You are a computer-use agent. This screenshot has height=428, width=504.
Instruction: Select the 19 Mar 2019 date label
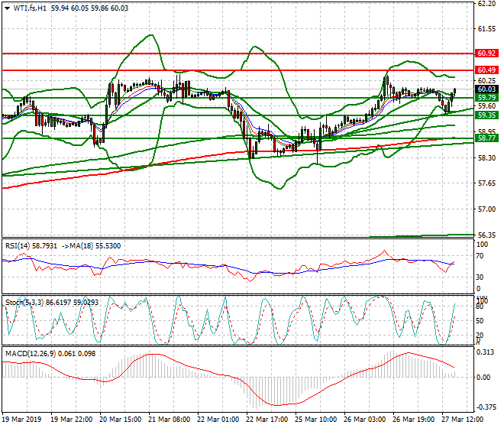(22, 420)
